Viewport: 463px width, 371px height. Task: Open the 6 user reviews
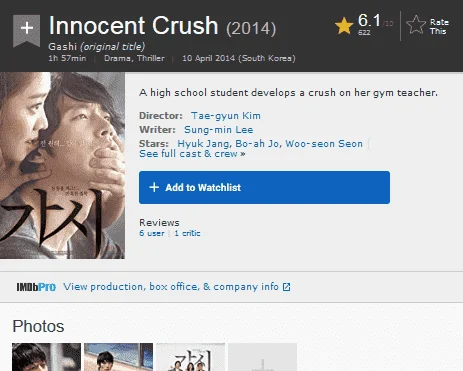(152, 233)
